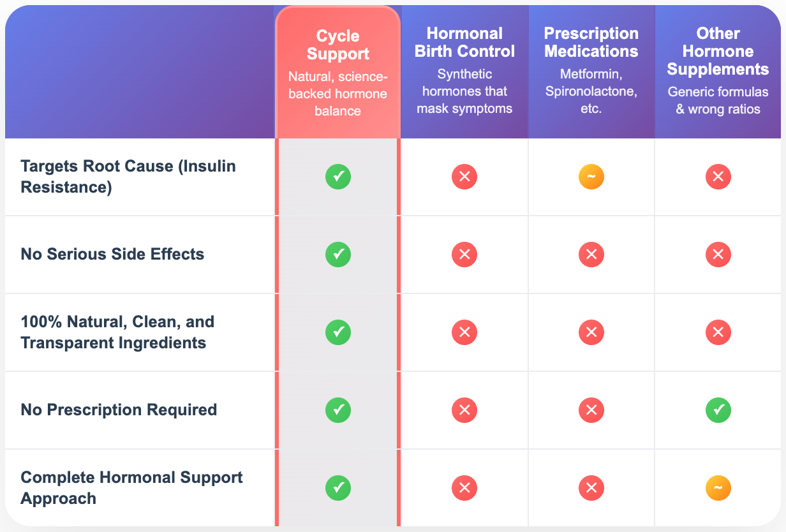
Task: Select the Hormonal Birth Control column header
Action: click(464, 42)
